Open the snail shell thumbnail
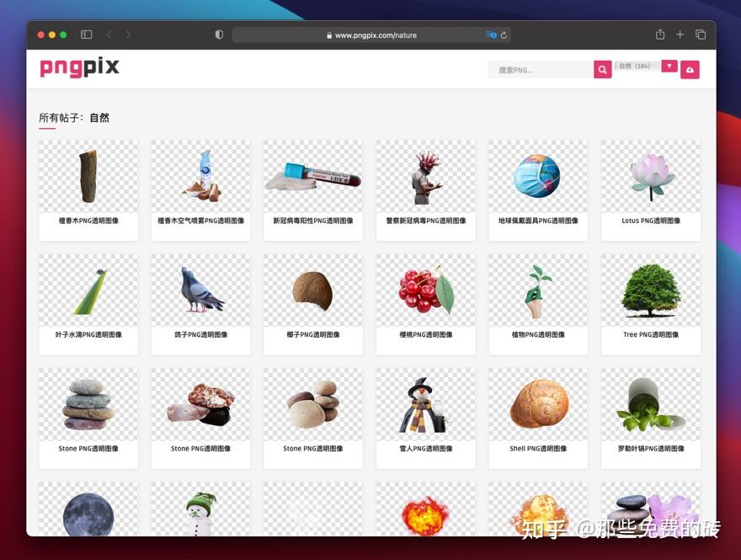741x560 pixels. [538, 404]
